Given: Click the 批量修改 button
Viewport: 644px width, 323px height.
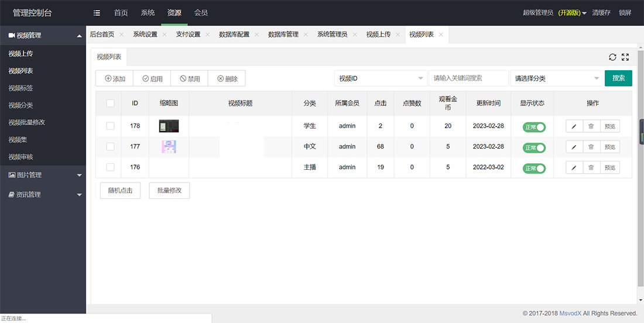Looking at the screenshot, I should click(x=169, y=191).
